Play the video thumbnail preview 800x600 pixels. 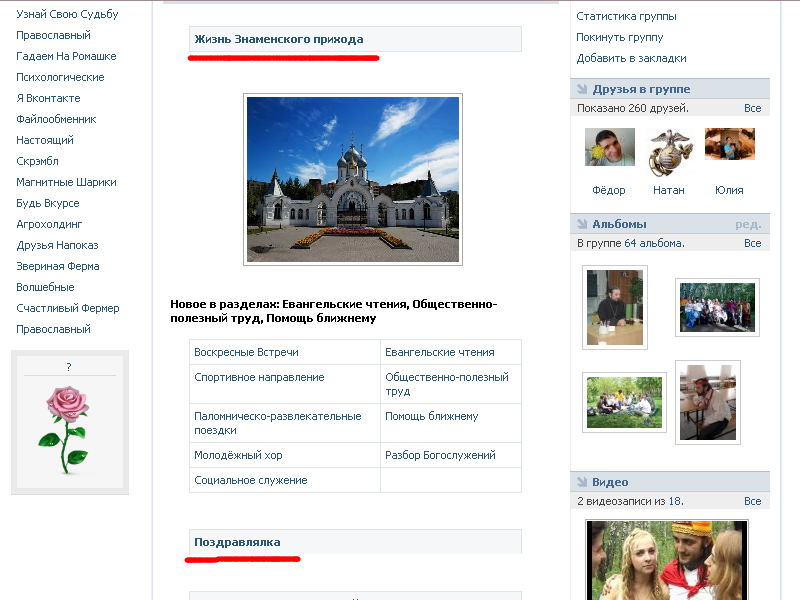pos(666,559)
